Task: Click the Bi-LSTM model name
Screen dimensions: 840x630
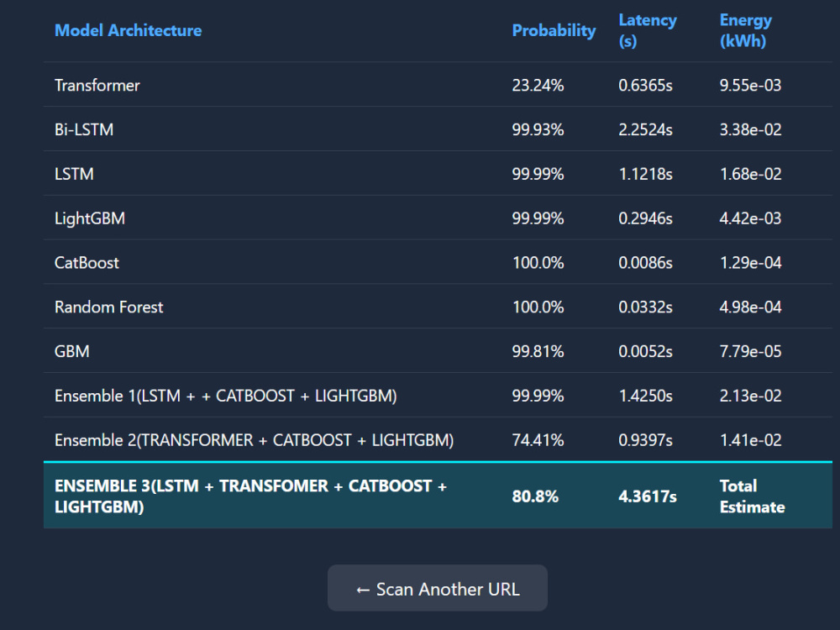Action: pos(83,129)
